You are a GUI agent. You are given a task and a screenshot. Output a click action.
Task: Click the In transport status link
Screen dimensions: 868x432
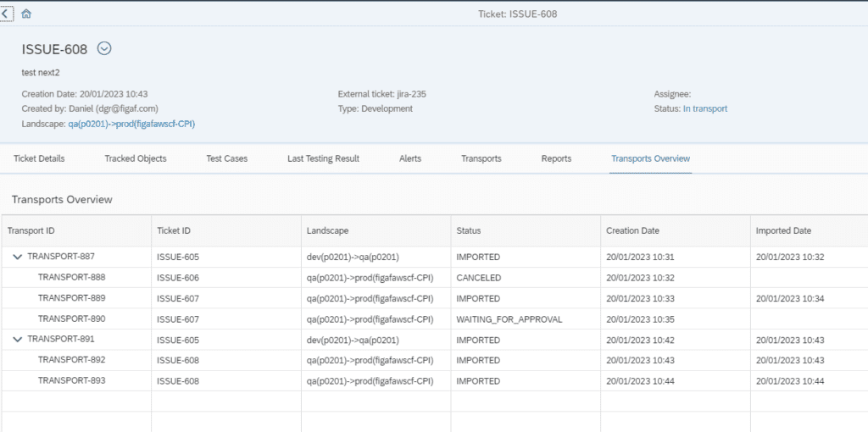coord(705,109)
